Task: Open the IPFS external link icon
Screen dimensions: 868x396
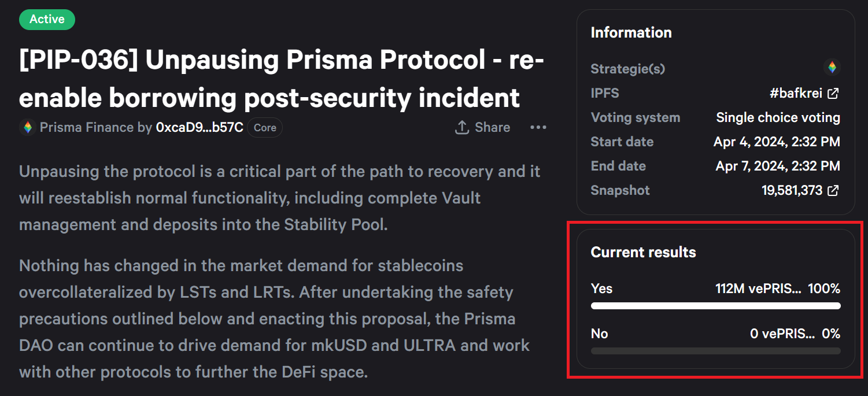Action: click(x=833, y=93)
